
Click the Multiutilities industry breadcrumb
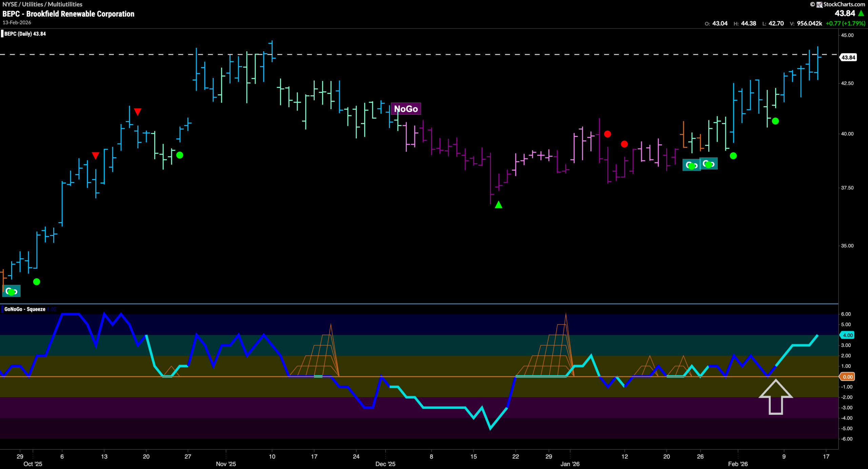(65, 4)
